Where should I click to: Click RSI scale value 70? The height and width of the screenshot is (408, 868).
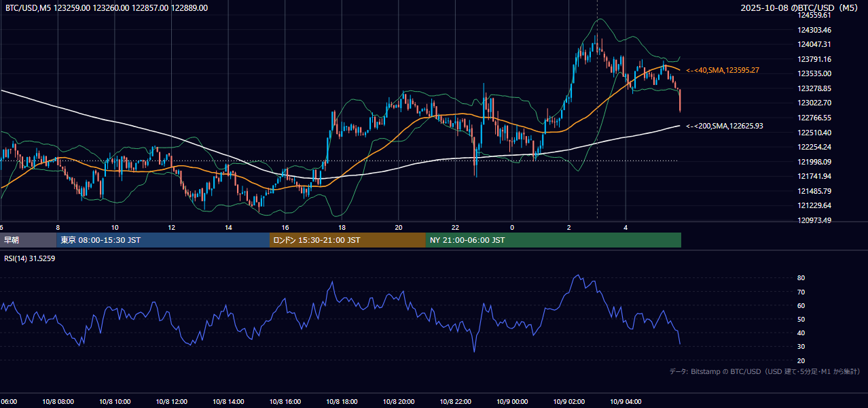click(801, 292)
